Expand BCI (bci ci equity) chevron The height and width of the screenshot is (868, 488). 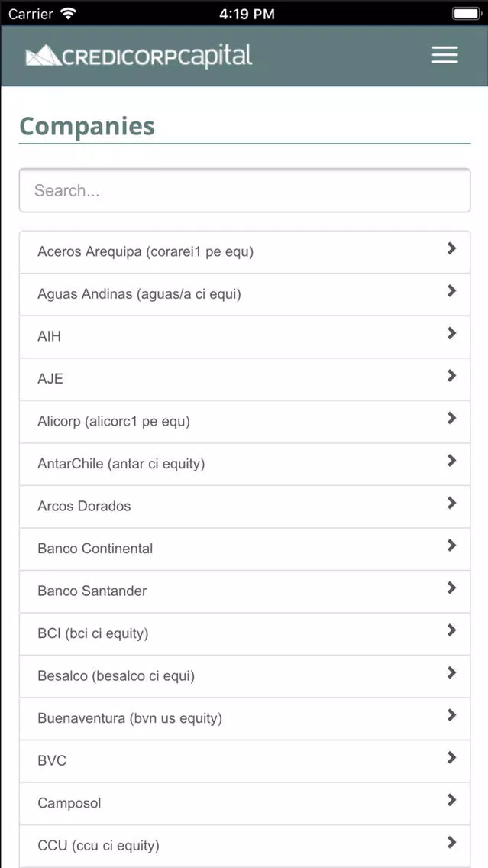click(451, 630)
